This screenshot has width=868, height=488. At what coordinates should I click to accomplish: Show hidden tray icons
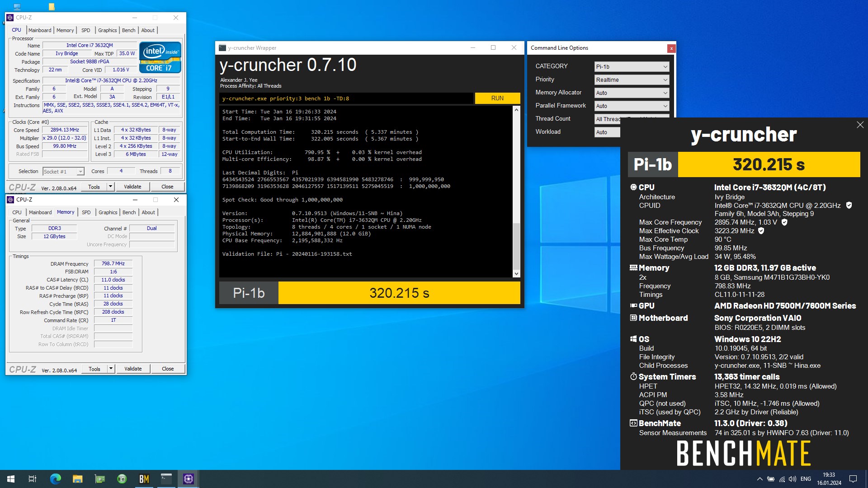(x=760, y=479)
